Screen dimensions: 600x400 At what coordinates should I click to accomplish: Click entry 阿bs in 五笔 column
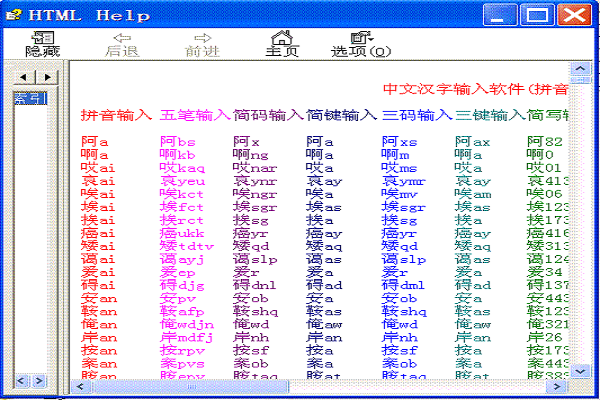point(178,142)
